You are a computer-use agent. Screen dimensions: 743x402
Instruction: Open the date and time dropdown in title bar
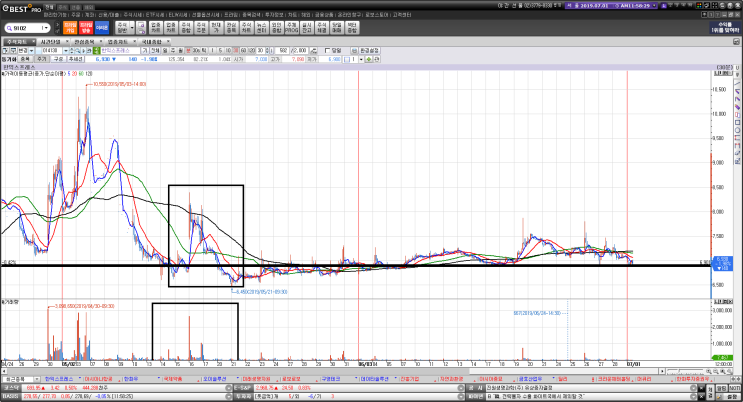pos(654,5)
